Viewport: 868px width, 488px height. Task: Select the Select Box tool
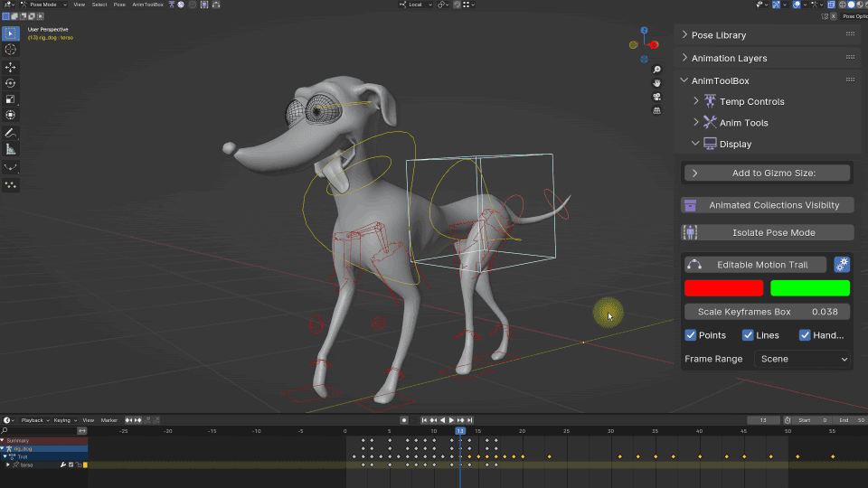11,33
